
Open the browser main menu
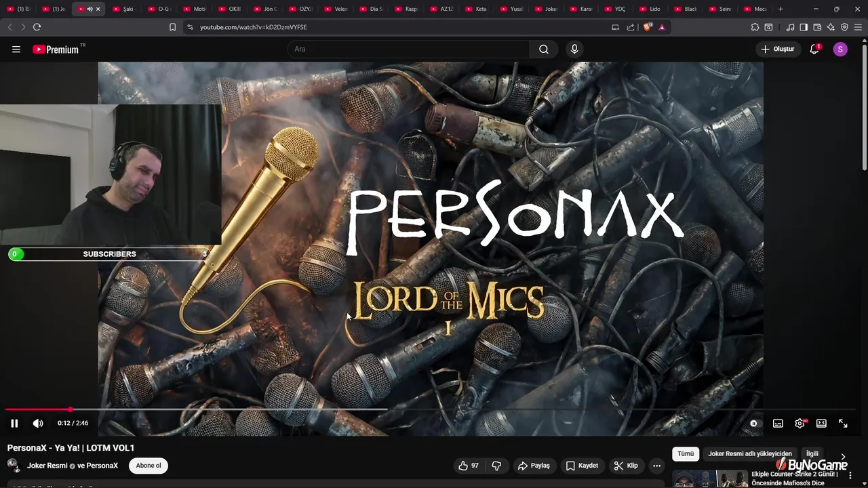[x=858, y=27]
